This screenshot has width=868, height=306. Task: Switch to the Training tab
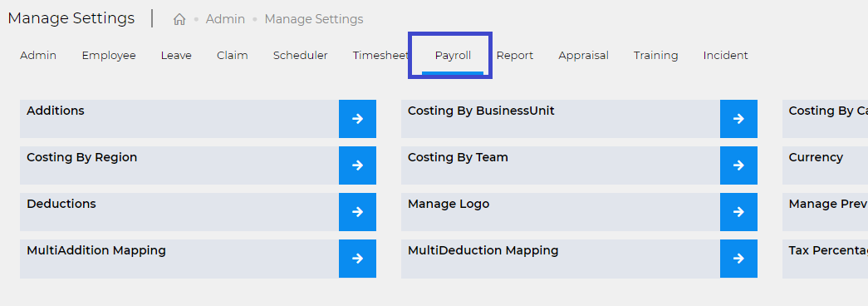click(x=656, y=56)
